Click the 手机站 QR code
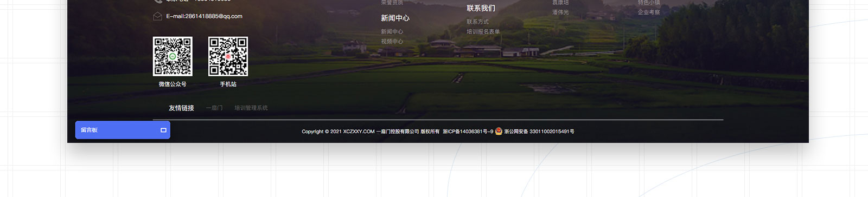Image resolution: width=868 pixels, height=197 pixels. pyautogui.click(x=228, y=56)
